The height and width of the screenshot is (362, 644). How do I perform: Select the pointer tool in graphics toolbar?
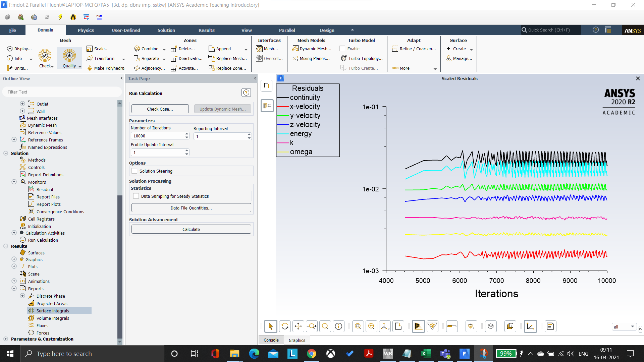tap(271, 326)
